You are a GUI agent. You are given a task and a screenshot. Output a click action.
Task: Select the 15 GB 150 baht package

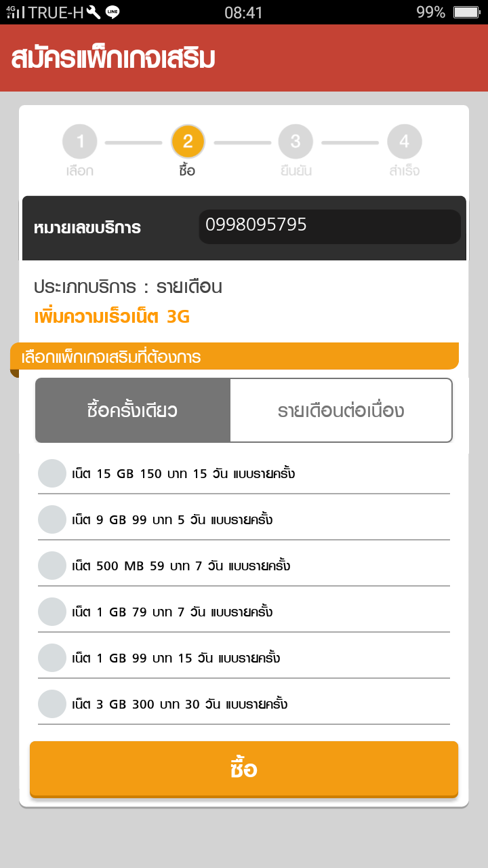tap(52, 473)
